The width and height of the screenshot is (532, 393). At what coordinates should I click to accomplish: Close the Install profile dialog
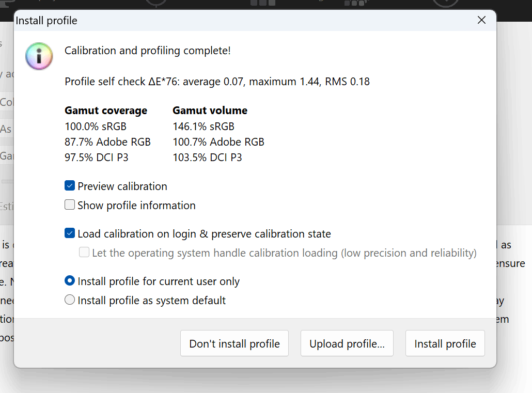(x=481, y=21)
